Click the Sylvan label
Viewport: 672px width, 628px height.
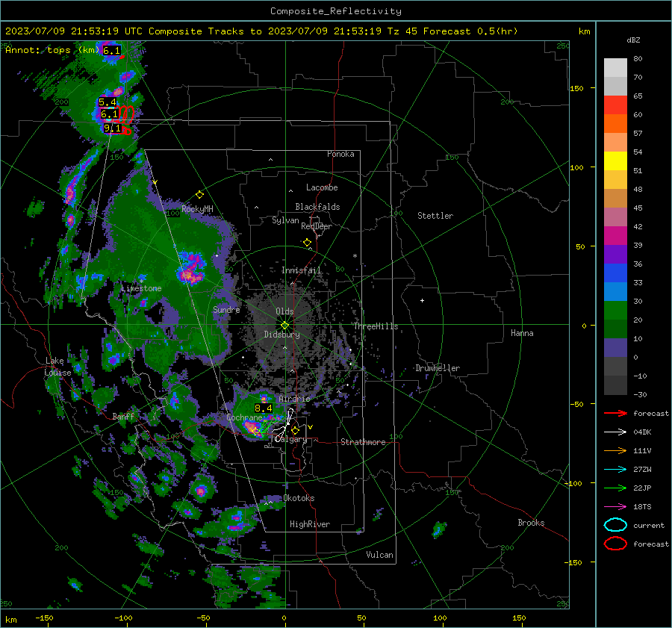click(285, 220)
